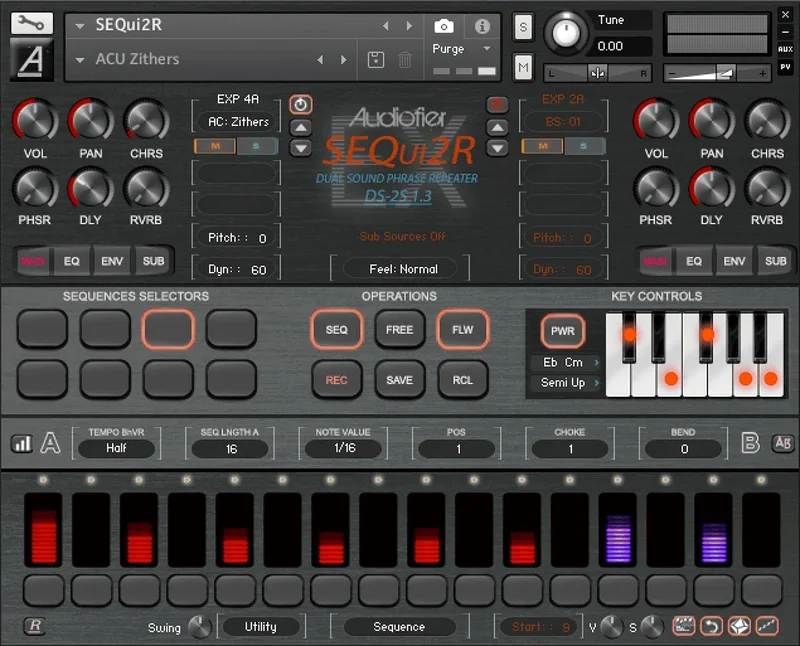Go to previous instrument next to SEQui2R
The width and height of the screenshot is (800, 646).
point(386,26)
